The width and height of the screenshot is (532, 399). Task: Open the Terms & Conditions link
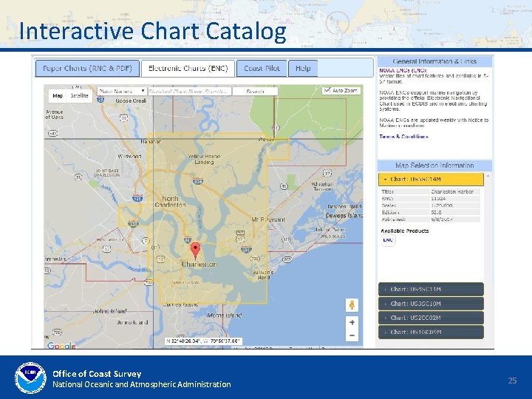[403, 137]
